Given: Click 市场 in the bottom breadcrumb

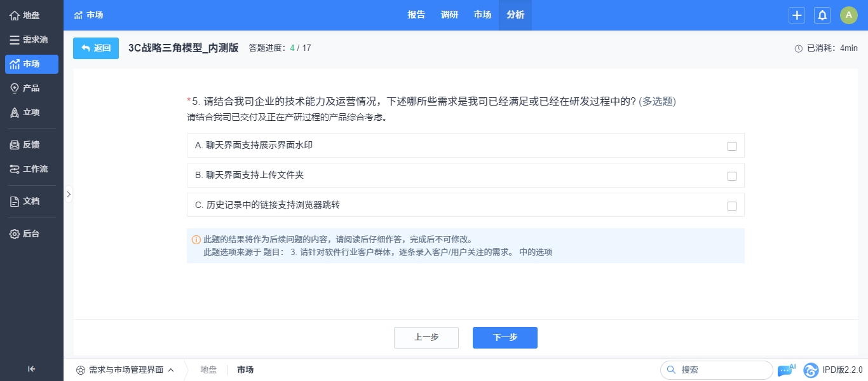Looking at the screenshot, I should pos(245,370).
